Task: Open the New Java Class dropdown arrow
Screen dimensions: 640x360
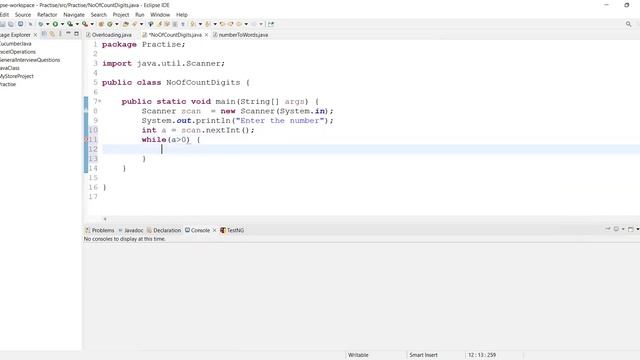Action: tap(117, 24)
